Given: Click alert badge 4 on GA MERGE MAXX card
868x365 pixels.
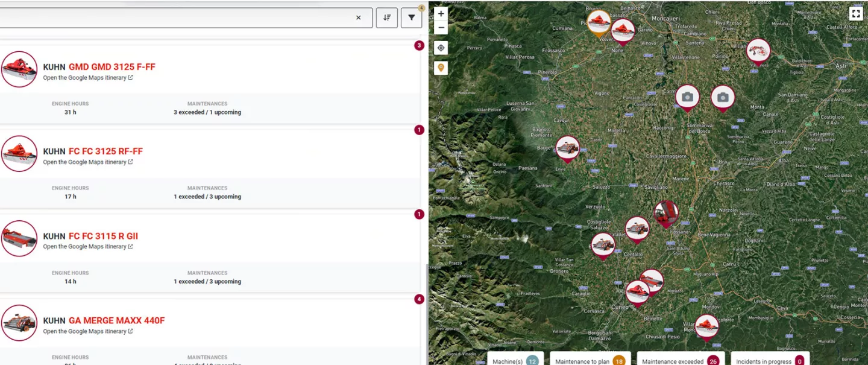Looking at the screenshot, I should pos(420,299).
